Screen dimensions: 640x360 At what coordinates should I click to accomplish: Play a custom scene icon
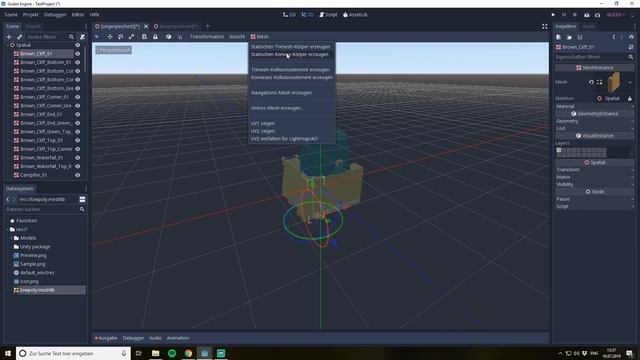597,15
